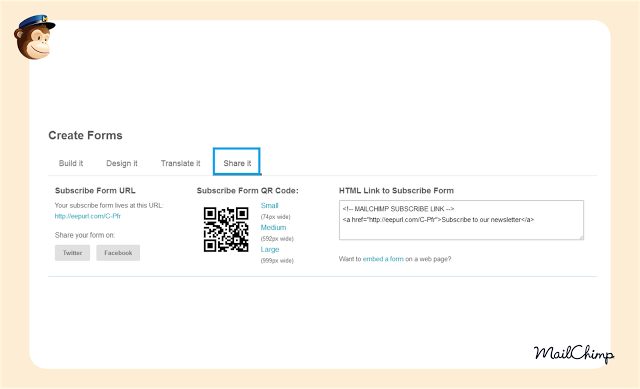Choose the Small QR code size link

click(x=269, y=206)
